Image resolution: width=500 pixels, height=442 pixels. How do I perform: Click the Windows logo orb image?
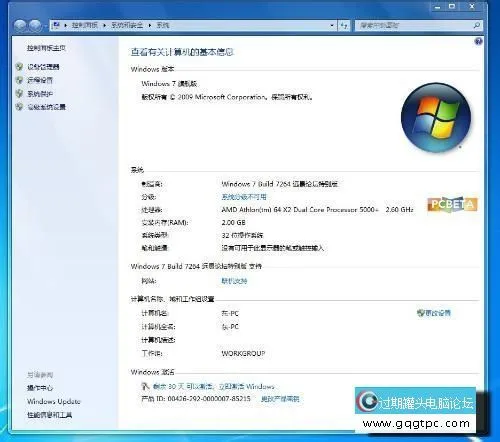click(x=436, y=117)
